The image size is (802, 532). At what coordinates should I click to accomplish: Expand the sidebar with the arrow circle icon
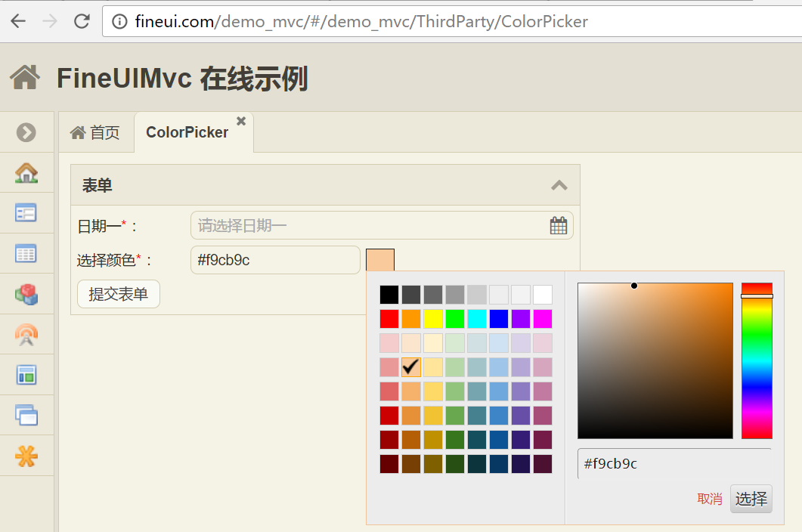point(26,132)
